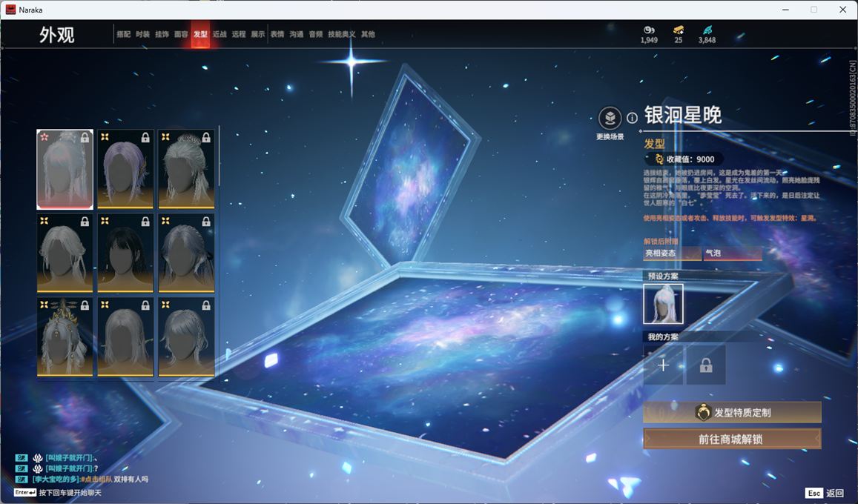Click the locked scheme slot under 我的方案
The image size is (858, 504).
pyautogui.click(x=706, y=365)
